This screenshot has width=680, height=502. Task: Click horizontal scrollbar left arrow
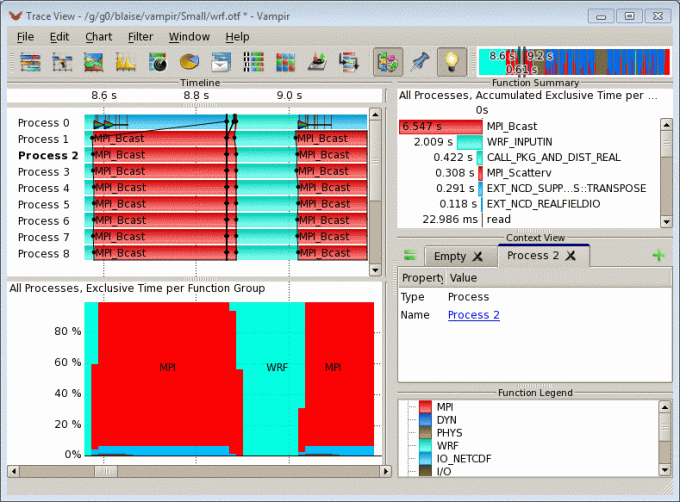pyautogui.click(x=14, y=471)
